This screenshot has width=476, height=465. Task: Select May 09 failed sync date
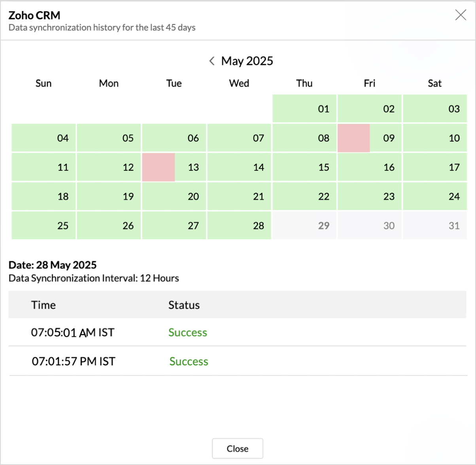370,138
